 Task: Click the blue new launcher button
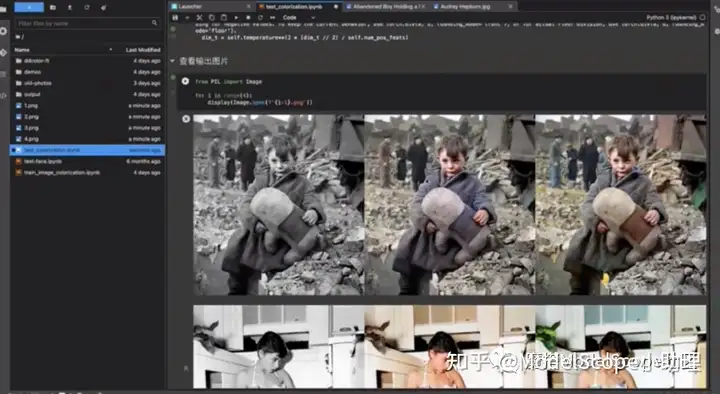pos(29,7)
